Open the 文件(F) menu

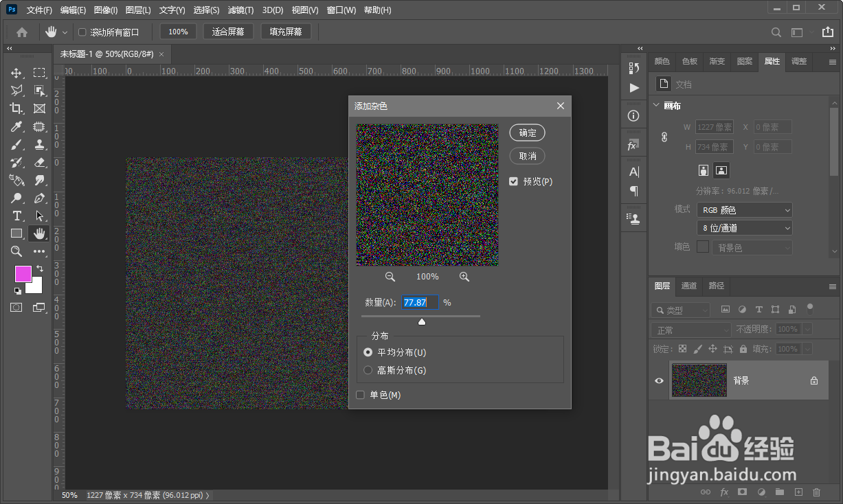click(39, 10)
